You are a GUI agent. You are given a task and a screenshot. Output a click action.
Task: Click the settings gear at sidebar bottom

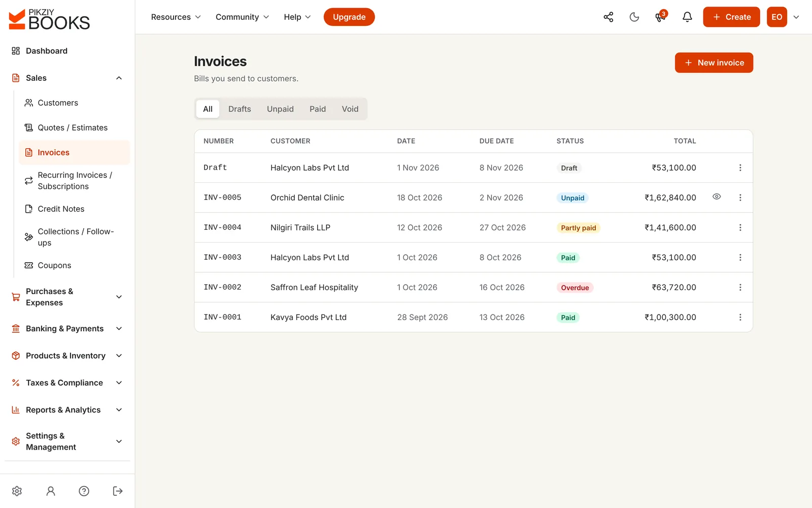click(17, 491)
